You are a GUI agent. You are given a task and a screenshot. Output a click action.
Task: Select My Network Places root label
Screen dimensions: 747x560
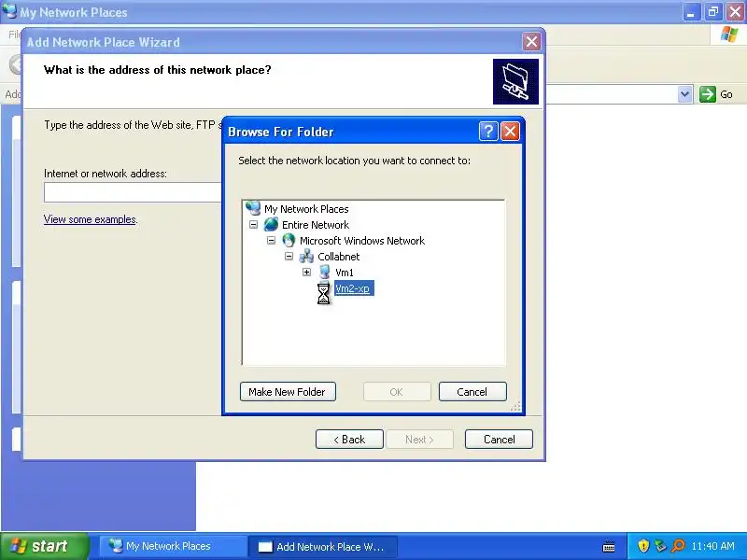click(306, 208)
